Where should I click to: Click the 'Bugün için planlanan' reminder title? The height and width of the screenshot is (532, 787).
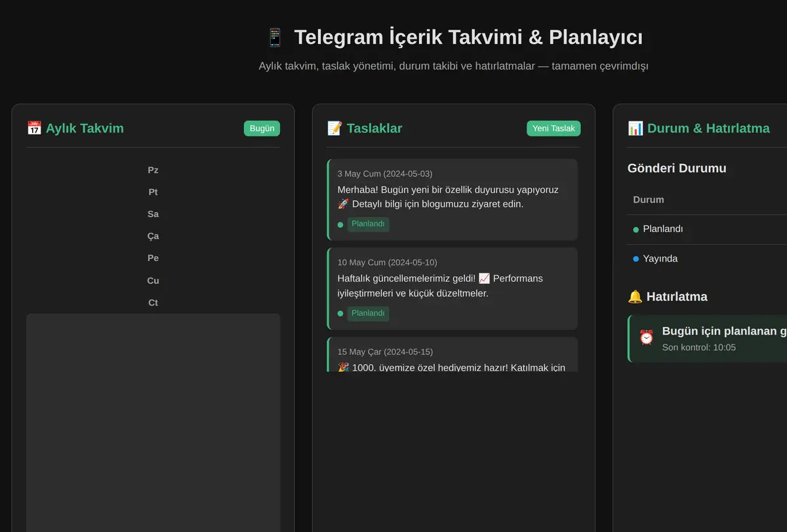tap(724, 331)
